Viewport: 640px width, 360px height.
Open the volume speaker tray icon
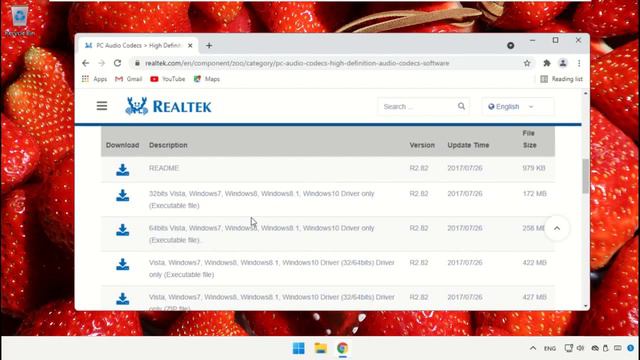tap(580, 348)
